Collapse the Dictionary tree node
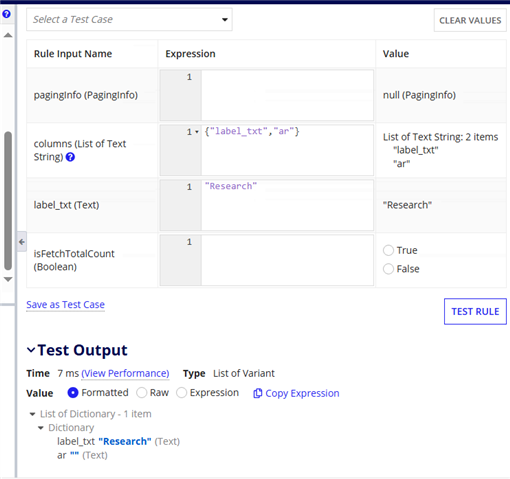Screen dimensions: 510x479 [x=41, y=428]
